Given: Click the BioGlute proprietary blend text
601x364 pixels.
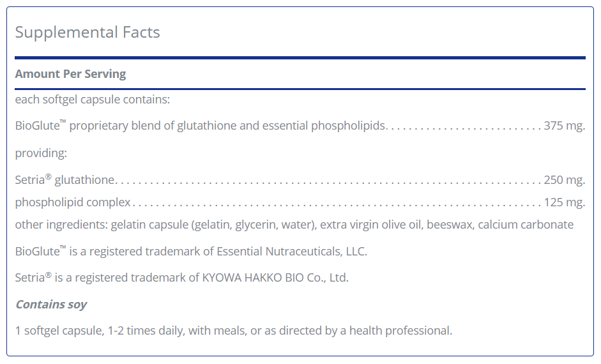Looking at the screenshot, I should click(x=200, y=126).
